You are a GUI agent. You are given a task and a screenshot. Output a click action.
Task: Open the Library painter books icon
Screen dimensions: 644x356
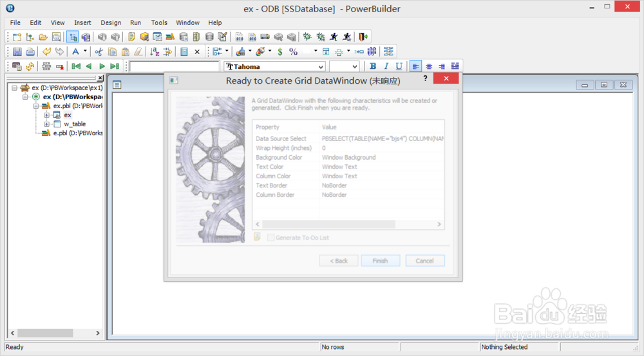tap(170, 37)
